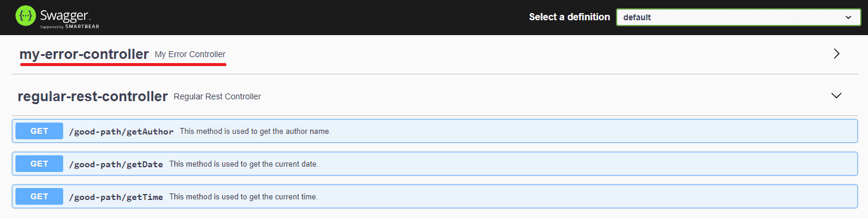Click the GET badge for getAuthor
The width and height of the screenshot is (868, 219).
[x=39, y=131]
